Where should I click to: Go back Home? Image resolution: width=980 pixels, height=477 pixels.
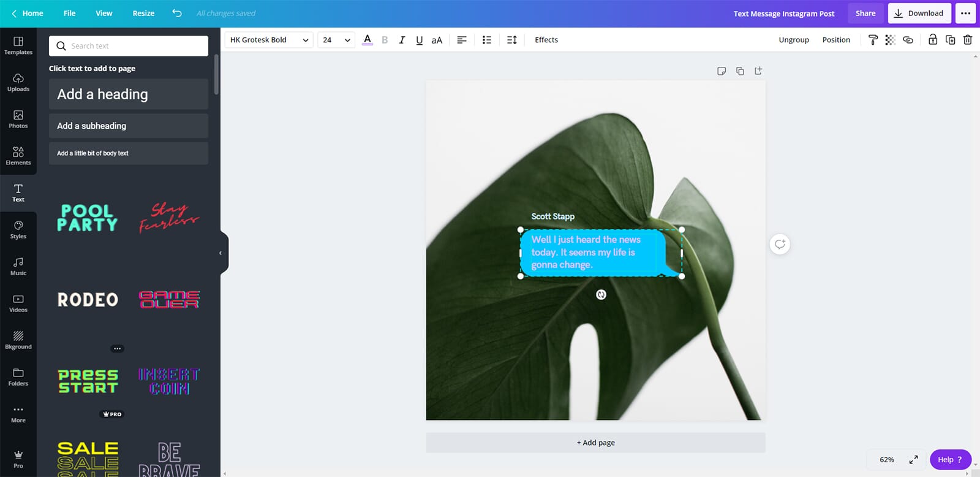tap(28, 13)
